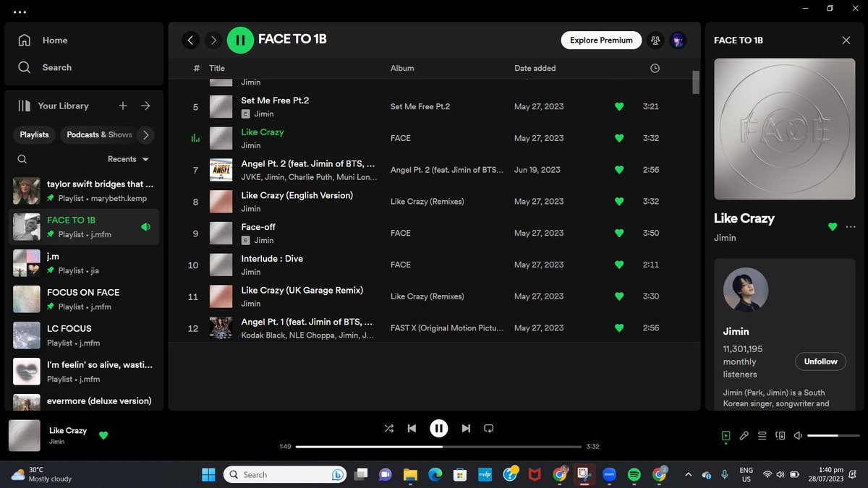Unlike Like Crazy in the right panel
The height and width of the screenshot is (488, 868).
[833, 227]
